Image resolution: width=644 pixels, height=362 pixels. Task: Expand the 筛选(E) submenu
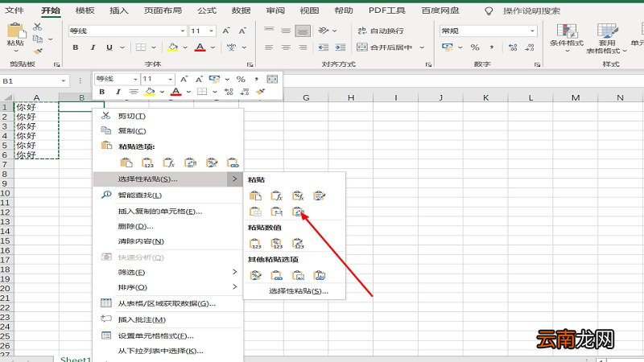168,272
